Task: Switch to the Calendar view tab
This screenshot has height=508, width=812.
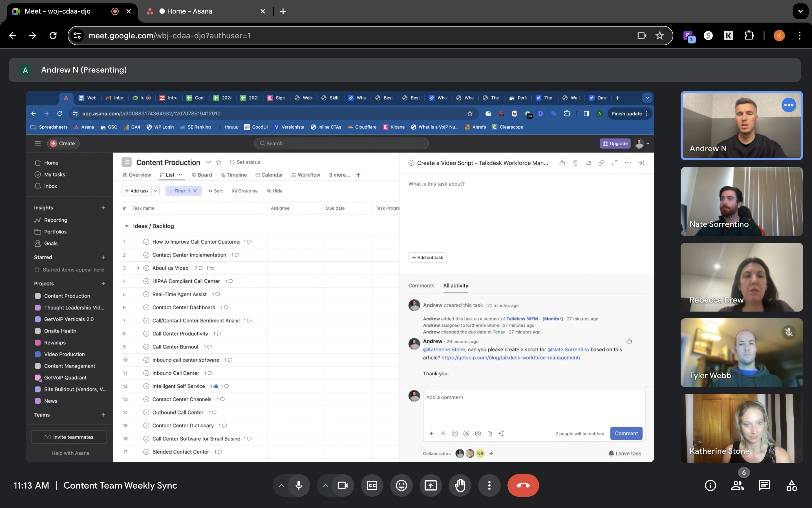Action: point(269,175)
